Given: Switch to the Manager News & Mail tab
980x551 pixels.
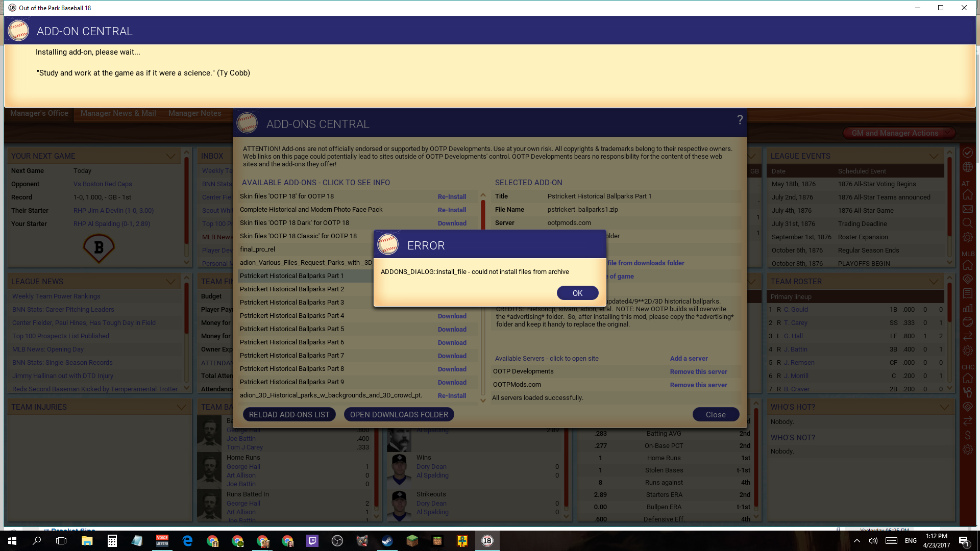Looking at the screenshot, I should [118, 113].
